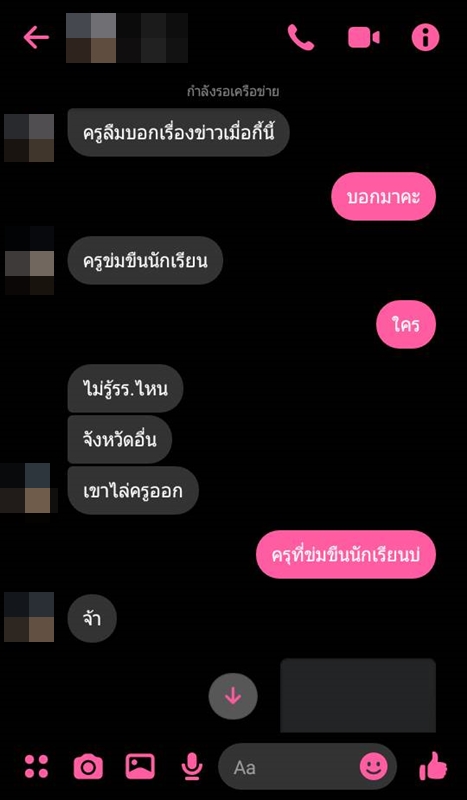Start a voice call

[301, 37]
